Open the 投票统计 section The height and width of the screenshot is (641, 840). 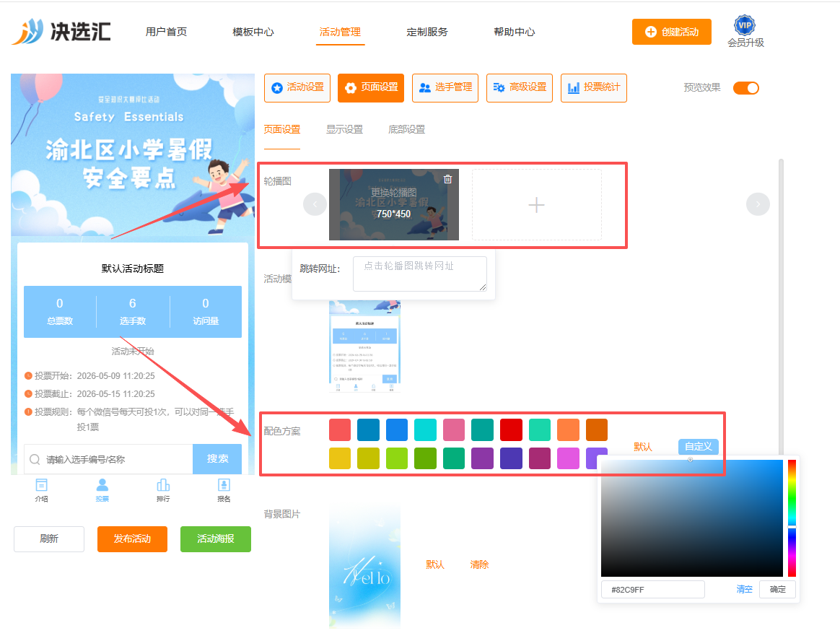(x=594, y=88)
